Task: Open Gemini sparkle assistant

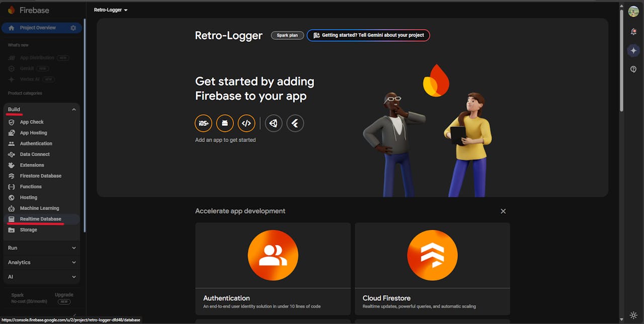Action: coord(633,50)
